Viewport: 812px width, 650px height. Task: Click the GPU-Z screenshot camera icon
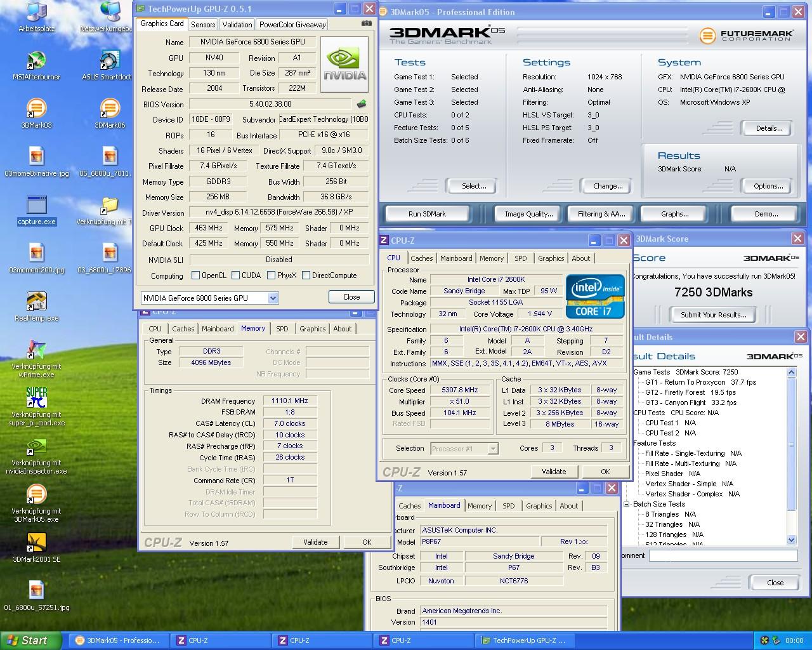[x=366, y=23]
